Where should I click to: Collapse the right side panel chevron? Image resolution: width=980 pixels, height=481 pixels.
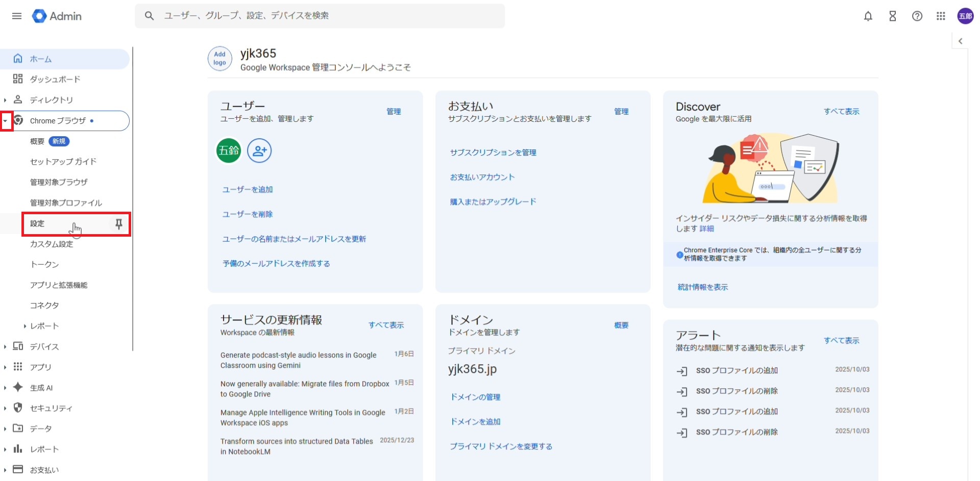960,41
